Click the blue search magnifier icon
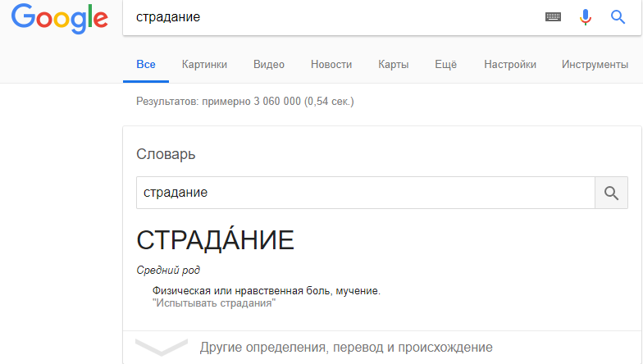 pos(618,17)
